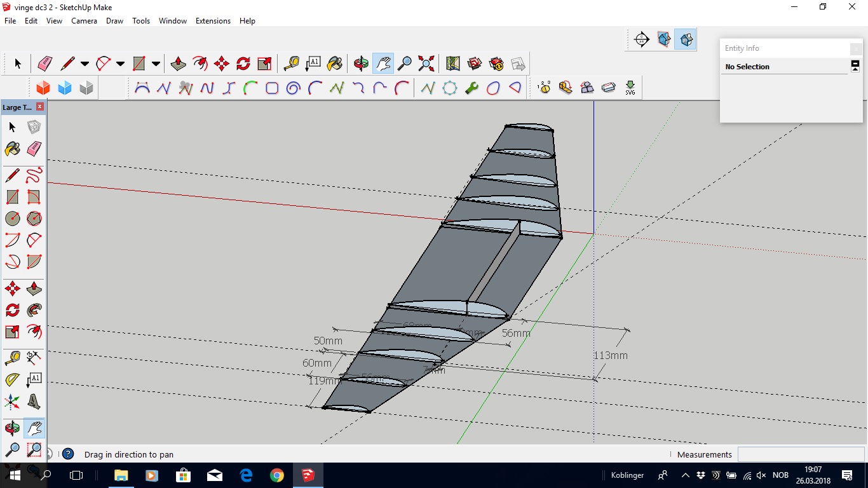Viewport: 868px width, 488px height.
Task: Open the Extensions menu
Action: click(x=213, y=21)
